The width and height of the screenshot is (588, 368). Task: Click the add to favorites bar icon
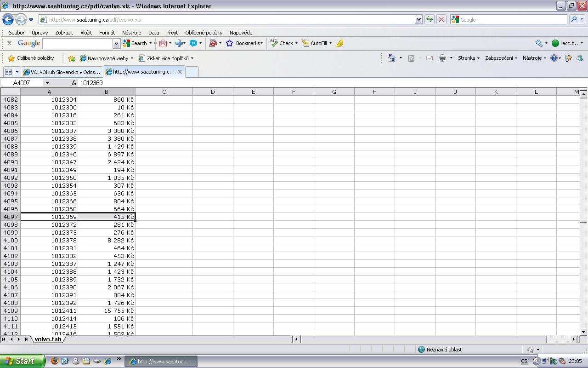tap(71, 58)
